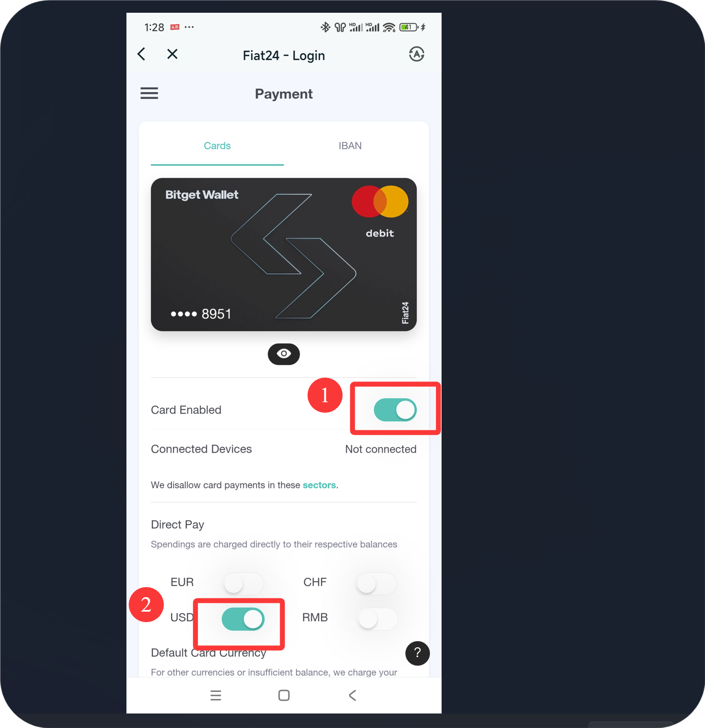Toggle the Card Enabled switch
This screenshot has width=705, height=728.
click(x=395, y=410)
